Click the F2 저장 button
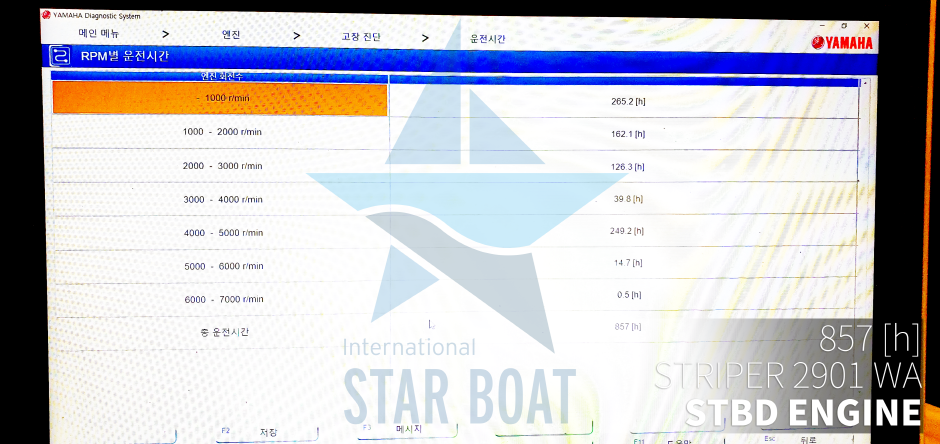This screenshot has width=940, height=444. 267,433
